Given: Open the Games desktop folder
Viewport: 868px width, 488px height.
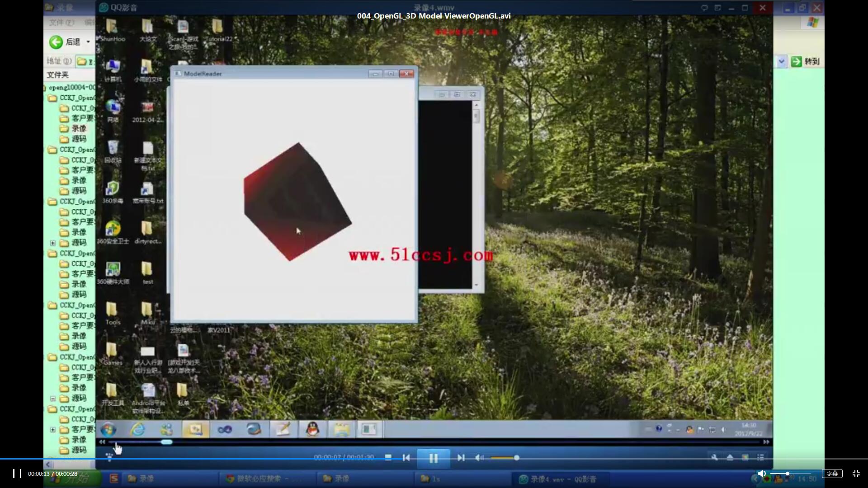Looking at the screenshot, I should pos(113,354).
